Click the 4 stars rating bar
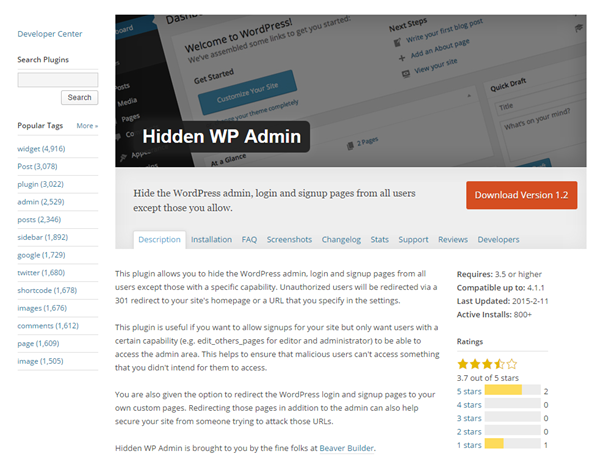600x461 pixels. coord(512,403)
